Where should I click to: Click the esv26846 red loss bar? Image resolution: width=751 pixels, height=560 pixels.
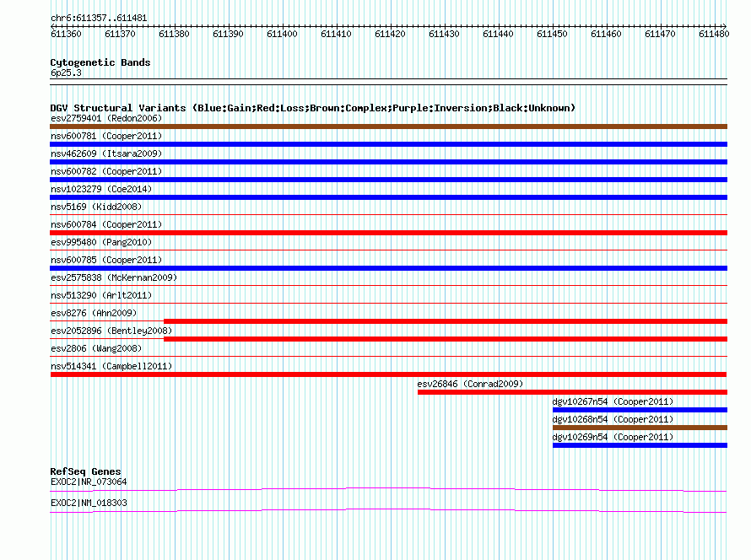tap(572, 392)
